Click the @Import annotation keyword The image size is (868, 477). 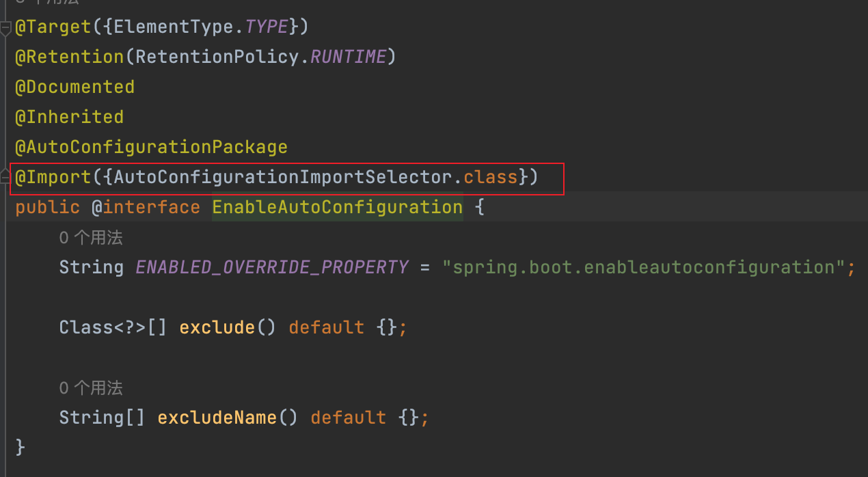point(53,178)
